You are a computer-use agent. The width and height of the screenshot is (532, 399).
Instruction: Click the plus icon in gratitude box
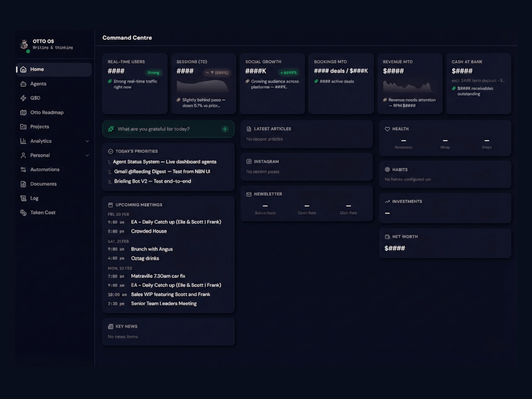coord(225,129)
